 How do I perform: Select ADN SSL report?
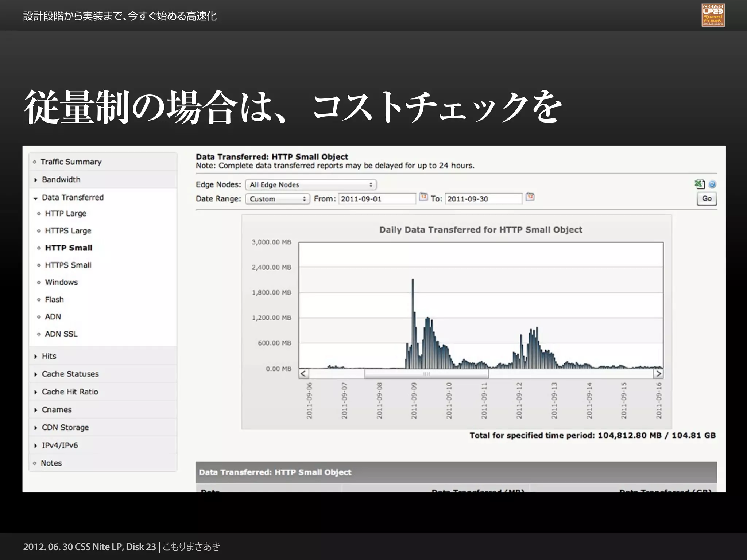pyautogui.click(x=61, y=334)
